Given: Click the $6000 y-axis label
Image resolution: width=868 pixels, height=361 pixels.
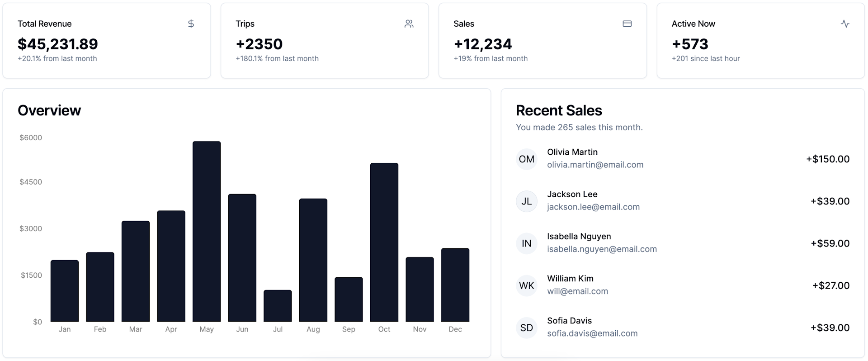Looking at the screenshot, I should click(31, 138).
